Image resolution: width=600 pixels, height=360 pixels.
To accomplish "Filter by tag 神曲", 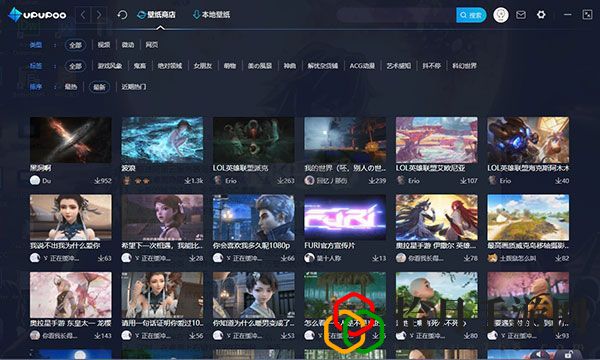I will click(290, 66).
